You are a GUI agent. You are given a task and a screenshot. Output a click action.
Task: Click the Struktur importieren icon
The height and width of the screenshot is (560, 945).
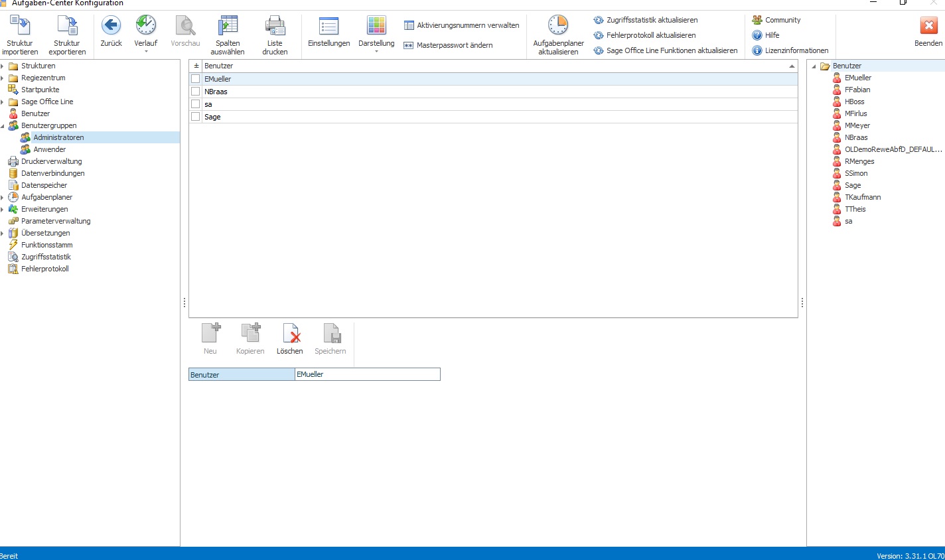20,26
